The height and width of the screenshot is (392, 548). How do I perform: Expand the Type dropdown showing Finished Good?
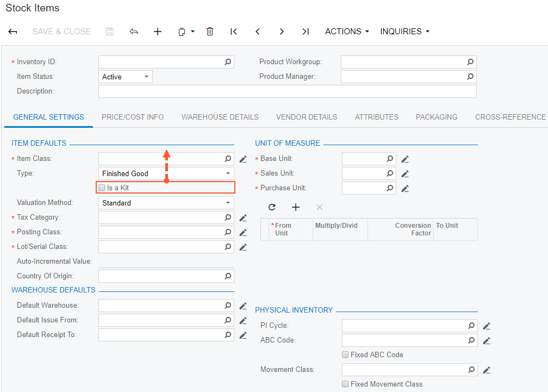(x=166, y=173)
